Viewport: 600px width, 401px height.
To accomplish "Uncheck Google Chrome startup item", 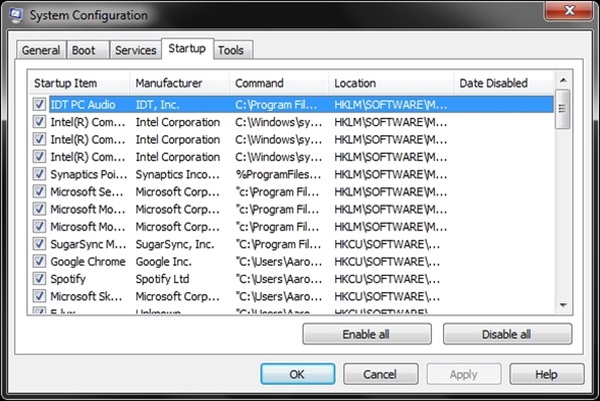I will [39, 261].
